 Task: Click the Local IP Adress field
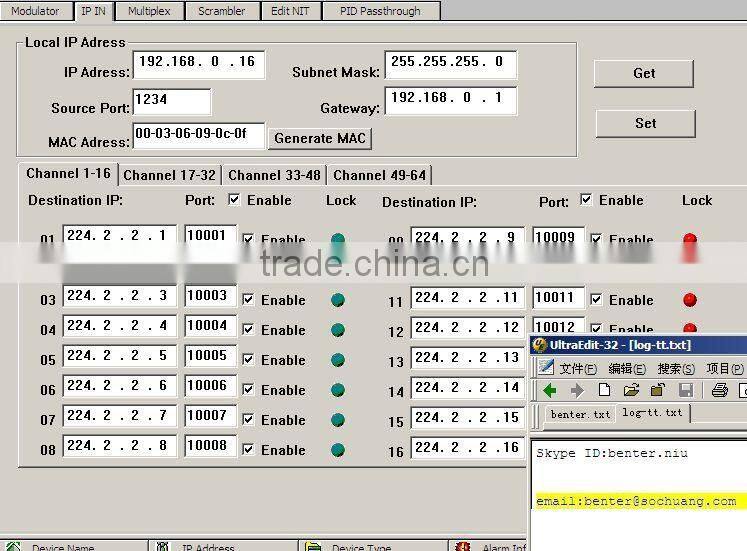(199, 64)
